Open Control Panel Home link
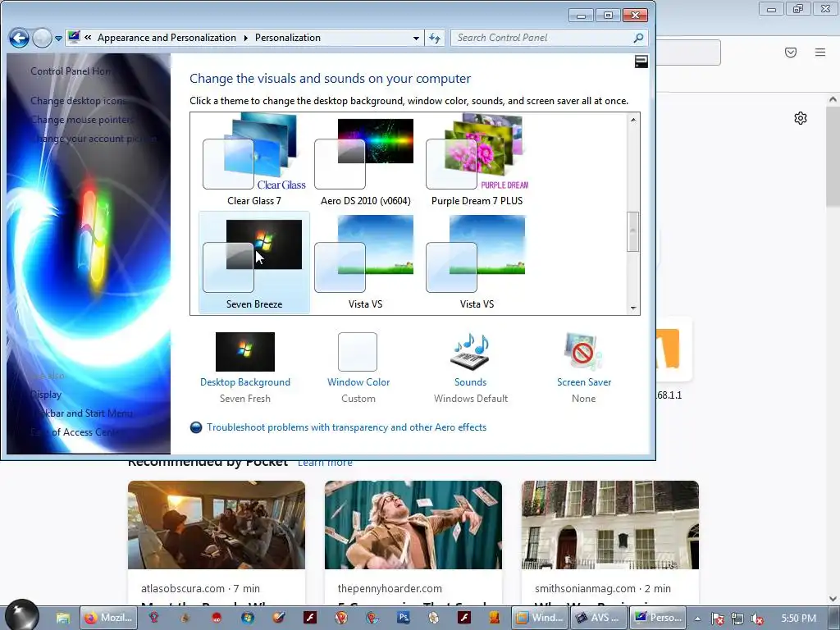The height and width of the screenshot is (630, 840). [71, 71]
